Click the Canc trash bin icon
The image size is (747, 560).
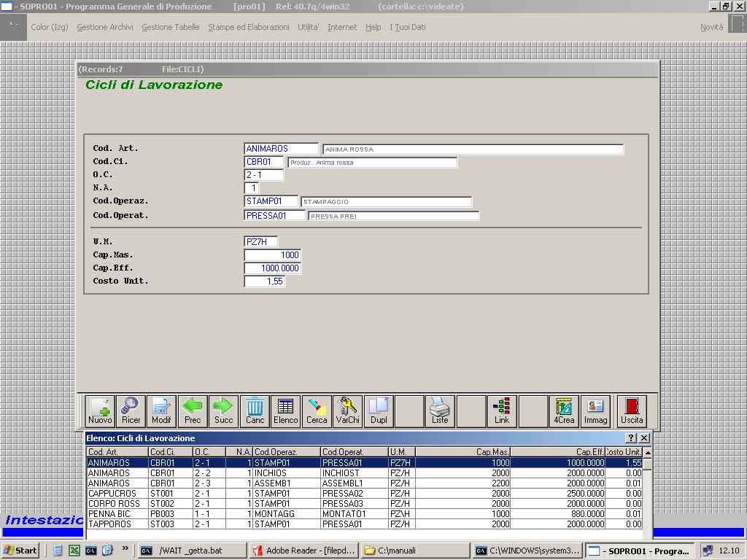(x=255, y=411)
